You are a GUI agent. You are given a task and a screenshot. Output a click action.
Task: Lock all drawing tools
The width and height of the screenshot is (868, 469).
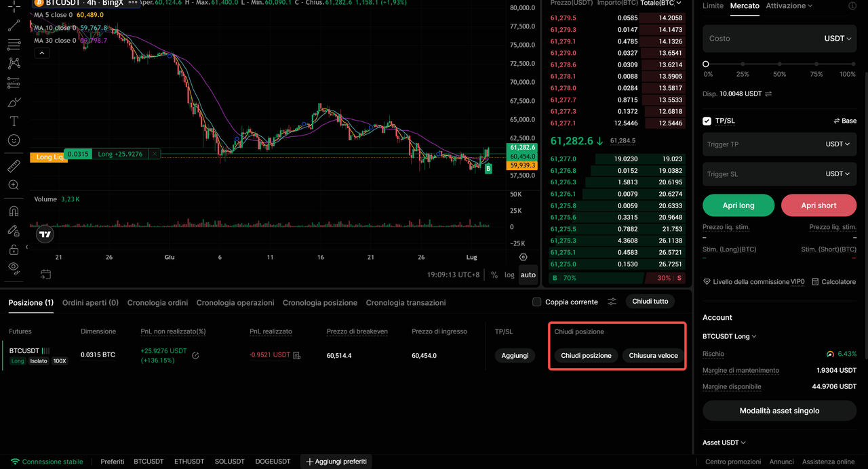pyautogui.click(x=14, y=249)
